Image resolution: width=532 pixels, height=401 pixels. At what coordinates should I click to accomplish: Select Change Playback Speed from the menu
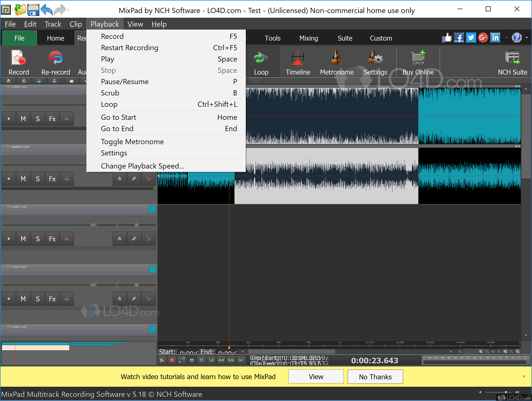coord(142,166)
